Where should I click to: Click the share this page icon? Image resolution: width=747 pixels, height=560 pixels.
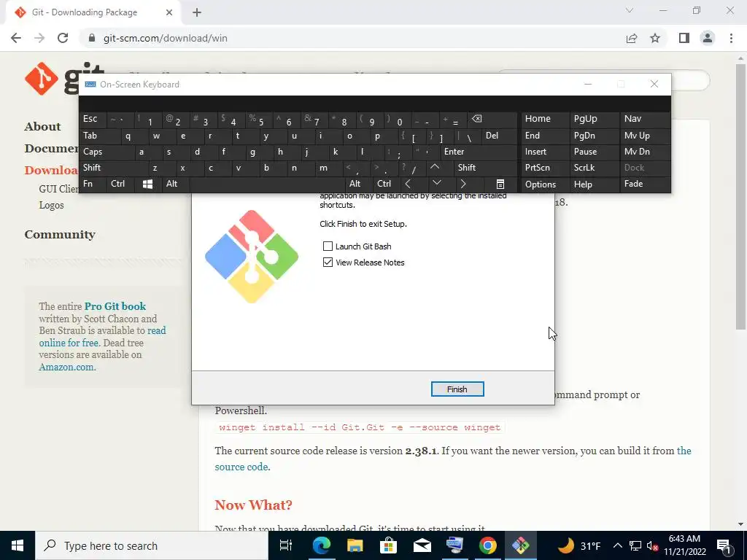tap(632, 38)
